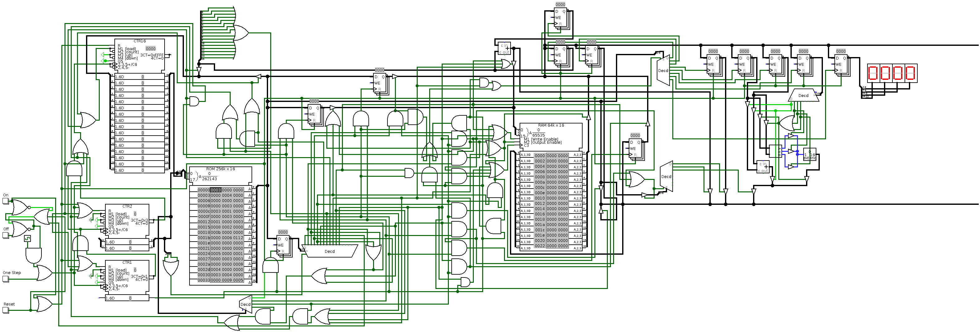The image size is (980, 332).
Task: Click ROM address label 262143
Action: pyautogui.click(x=209, y=179)
